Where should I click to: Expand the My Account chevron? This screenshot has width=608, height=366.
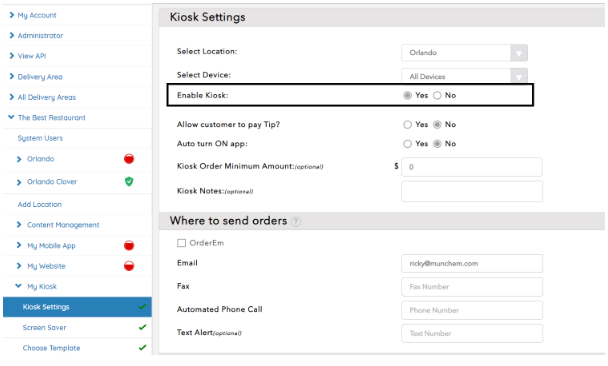(12, 15)
